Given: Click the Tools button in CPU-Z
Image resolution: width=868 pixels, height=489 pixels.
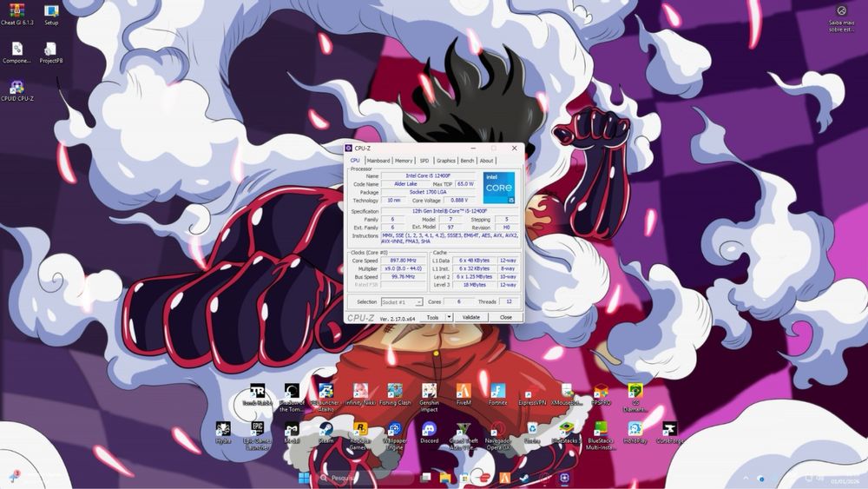Looking at the screenshot, I should click(433, 317).
